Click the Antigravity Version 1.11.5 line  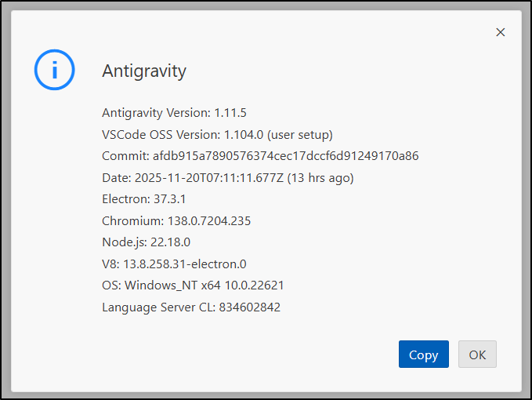[174, 112]
